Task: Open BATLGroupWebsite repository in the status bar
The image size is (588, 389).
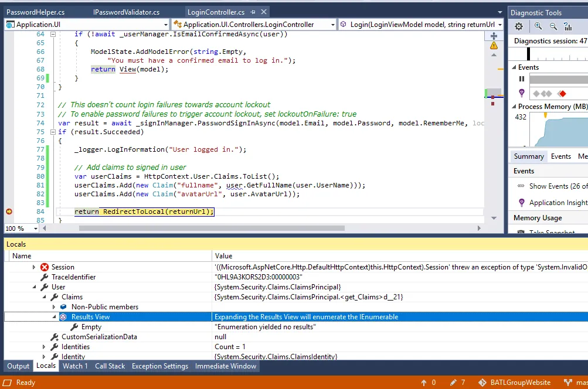Action: point(515,382)
